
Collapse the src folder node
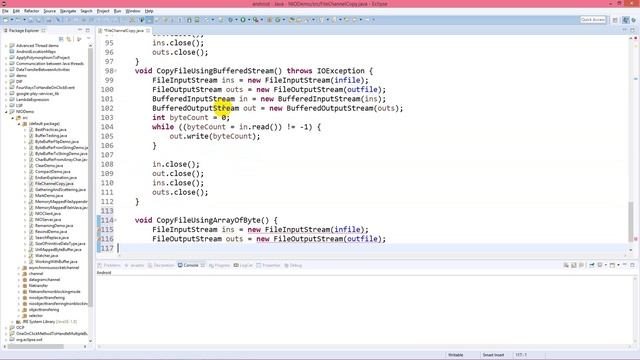pyautogui.click(x=12, y=118)
